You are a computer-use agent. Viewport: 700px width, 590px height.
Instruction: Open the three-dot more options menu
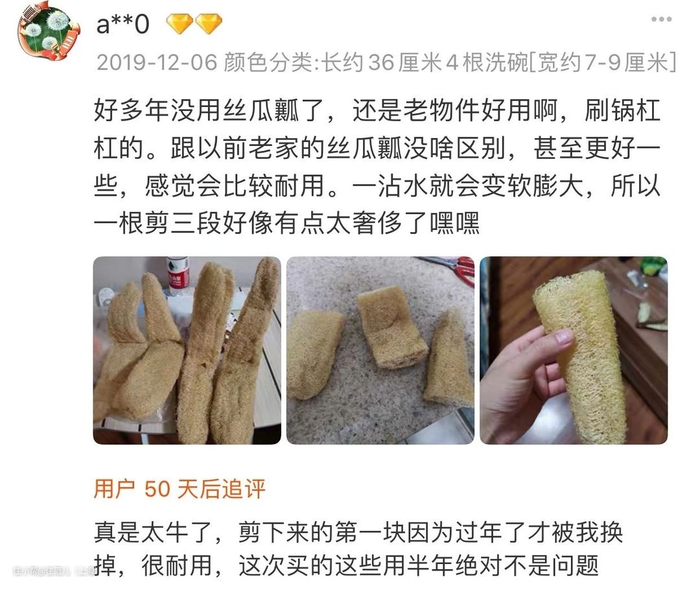click(x=661, y=19)
